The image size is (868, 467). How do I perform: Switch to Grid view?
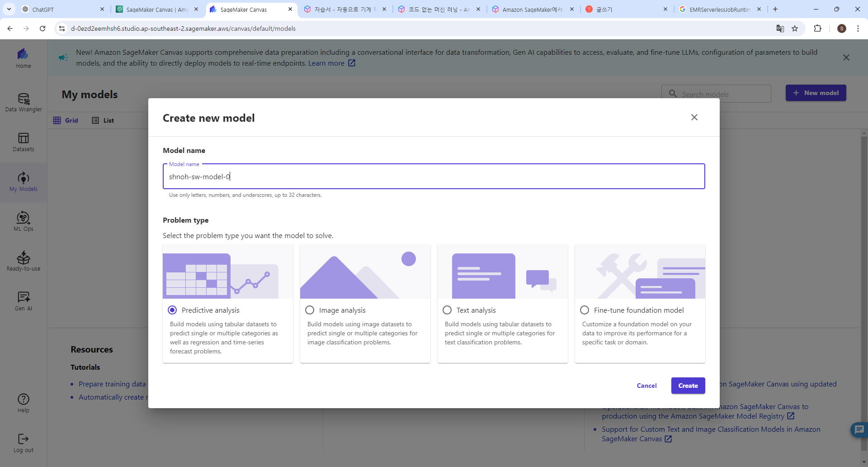click(66, 120)
